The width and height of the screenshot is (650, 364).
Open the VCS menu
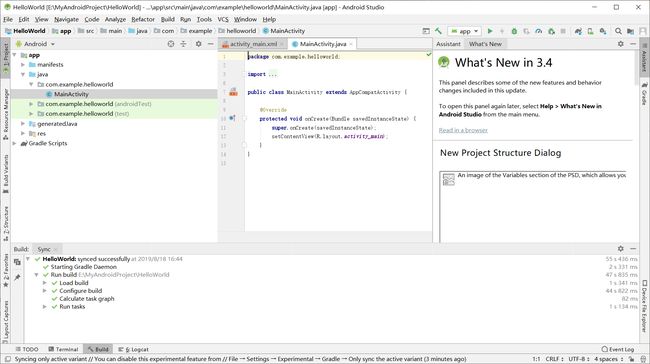[x=223, y=19]
